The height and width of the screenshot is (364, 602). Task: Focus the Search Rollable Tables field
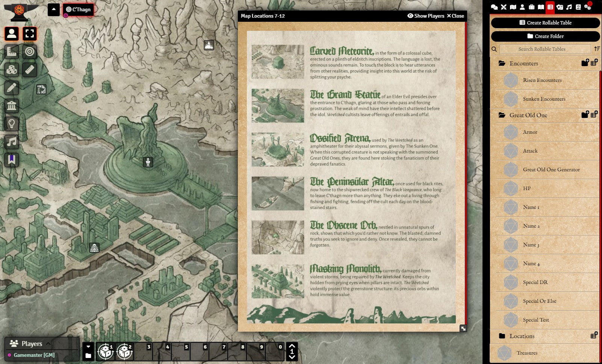545,49
